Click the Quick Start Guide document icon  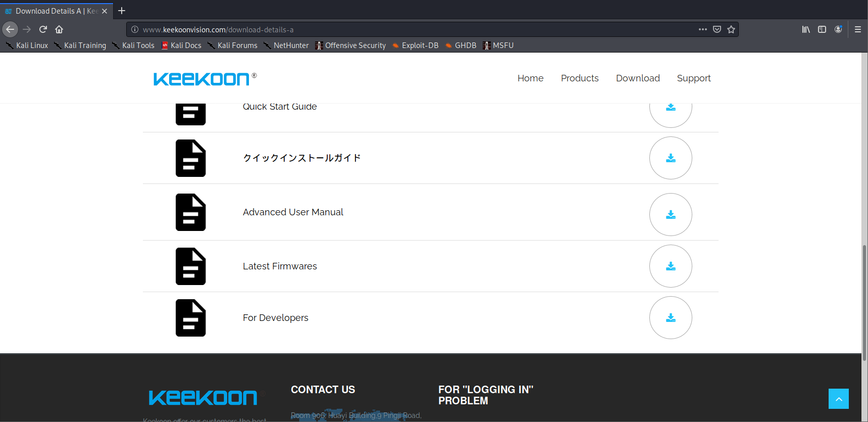pyautogui.click(x=191, y=114)
